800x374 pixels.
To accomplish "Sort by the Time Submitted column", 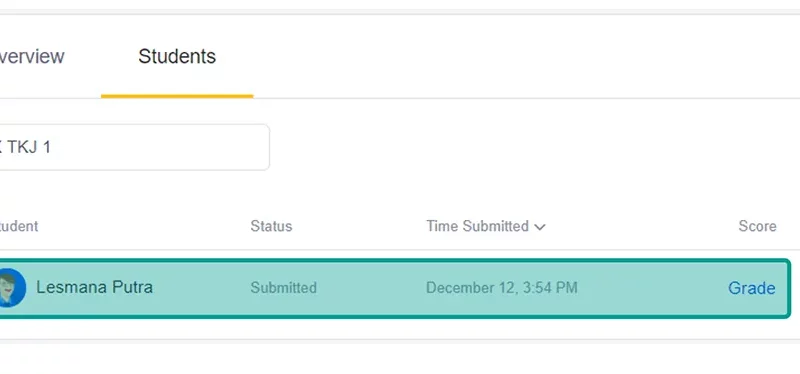I will [x=477, y=226].
